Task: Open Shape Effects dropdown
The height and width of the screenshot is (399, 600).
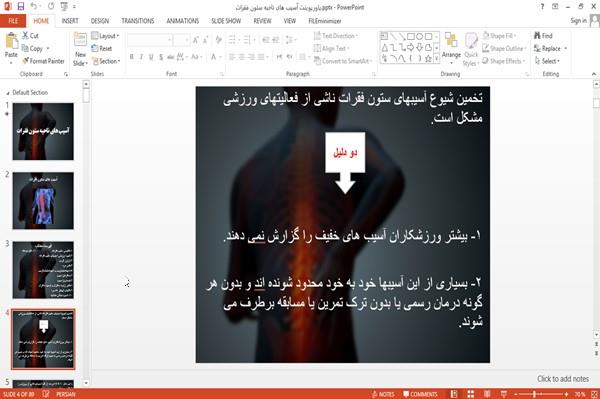Action: (x=504, y=61)
